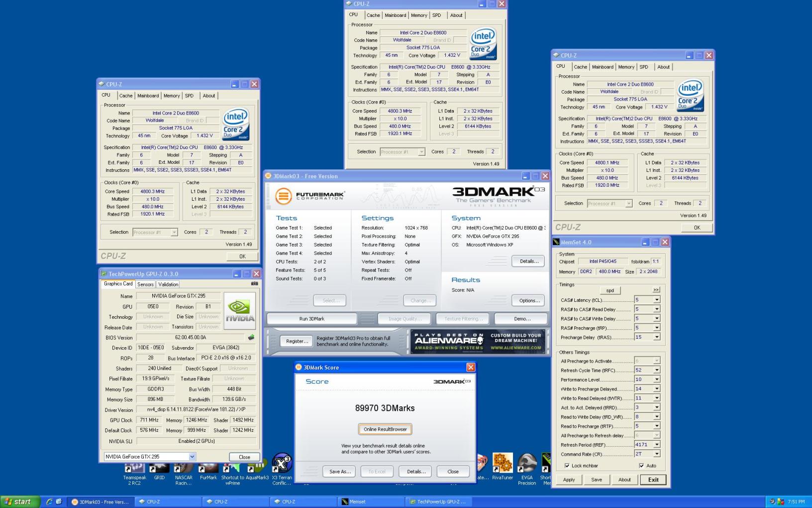Launch Internet Explorer from quick launch
This screenshot has width=812, height=508.
(x=49, y=502)
